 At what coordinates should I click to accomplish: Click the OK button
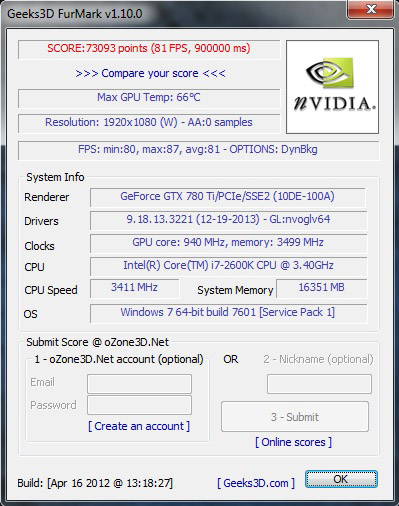coord(341,479)
